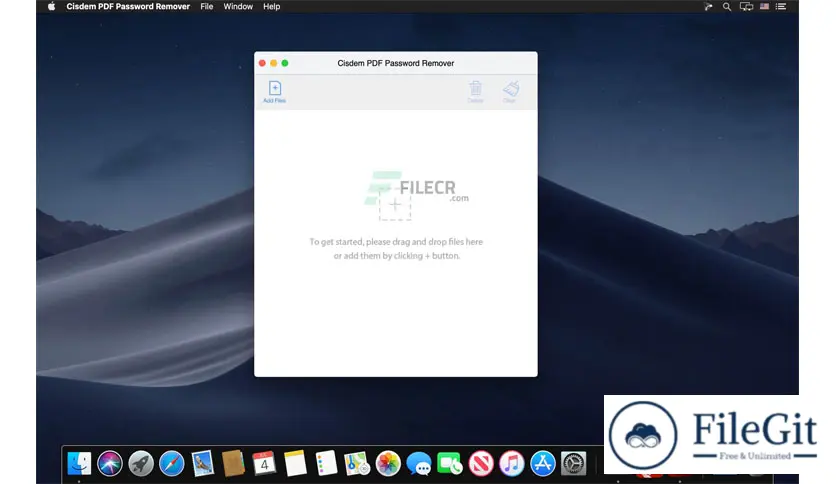The image size is (836, 484).
Task: Open Reminders icon in Dock
Action: (x=326, y=463)
